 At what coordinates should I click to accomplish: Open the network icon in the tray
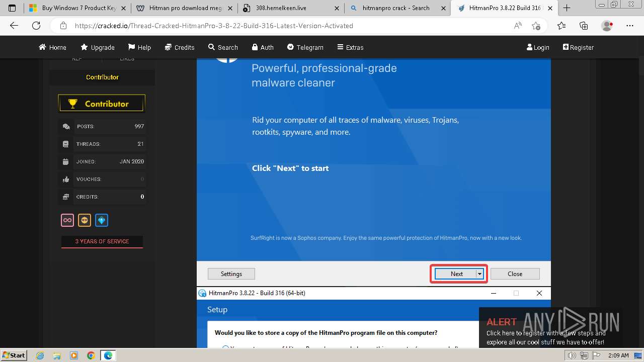click(x=584, y=355)
